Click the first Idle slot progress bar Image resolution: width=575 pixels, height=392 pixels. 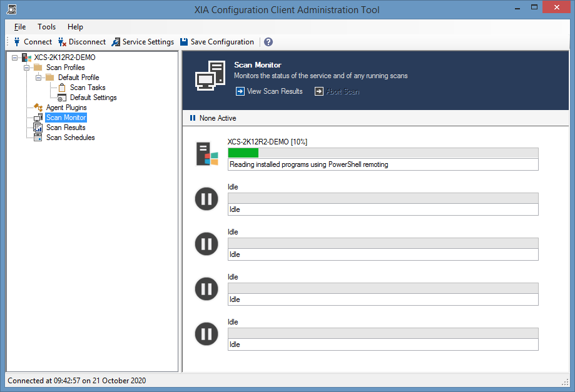383,198
